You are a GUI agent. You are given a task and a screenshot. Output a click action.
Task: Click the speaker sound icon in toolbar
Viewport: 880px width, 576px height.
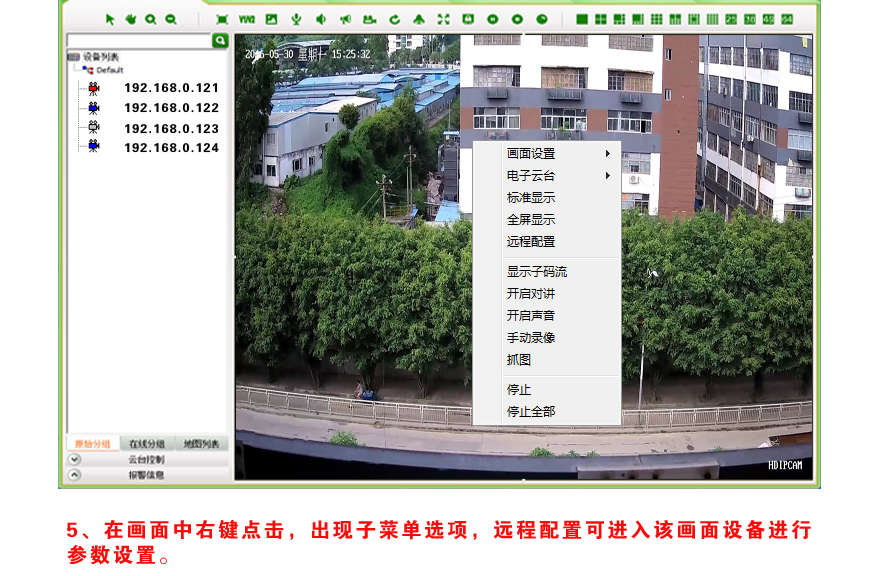coord(321,19)
